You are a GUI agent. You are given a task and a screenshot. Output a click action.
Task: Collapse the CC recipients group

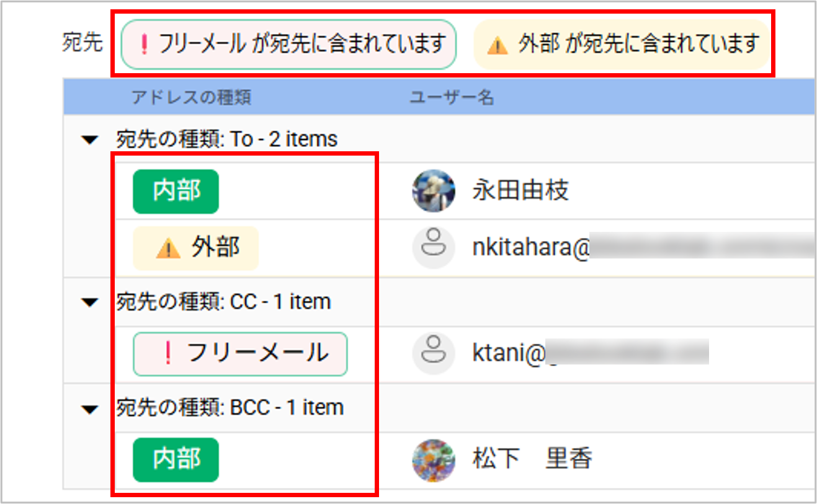[x=91, y=303]
